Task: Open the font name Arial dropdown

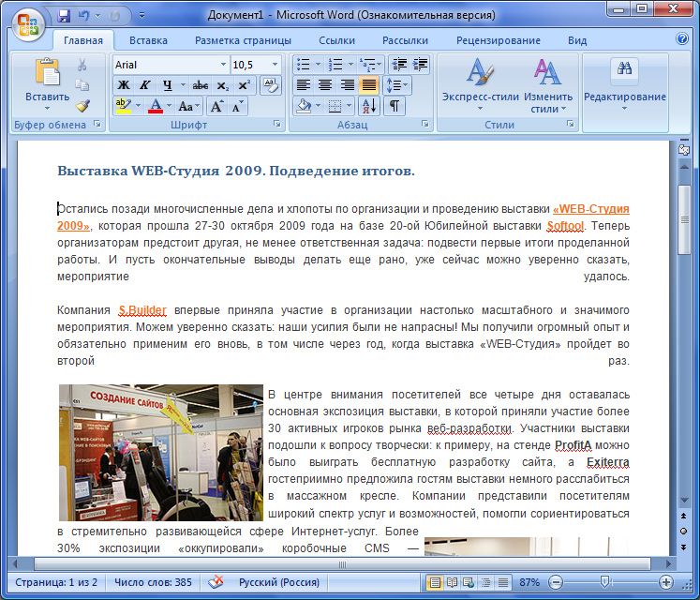Action: 223,65
